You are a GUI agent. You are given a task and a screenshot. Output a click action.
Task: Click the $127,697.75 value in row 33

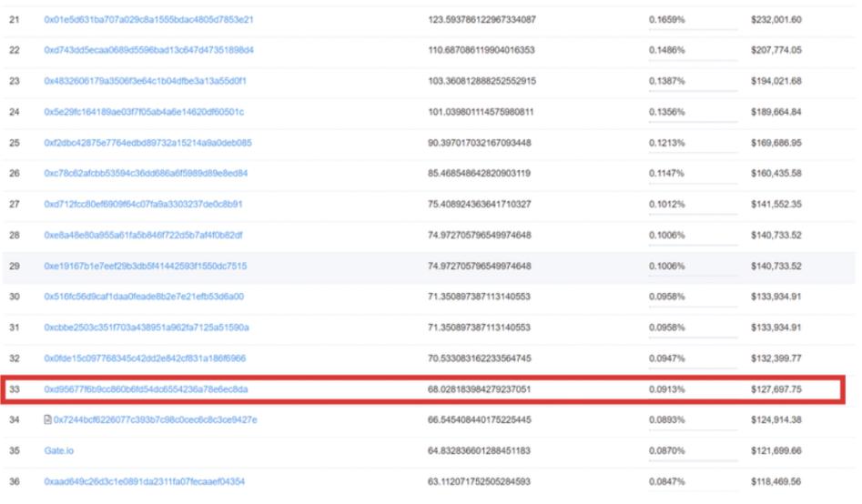[x=776, y=389]
